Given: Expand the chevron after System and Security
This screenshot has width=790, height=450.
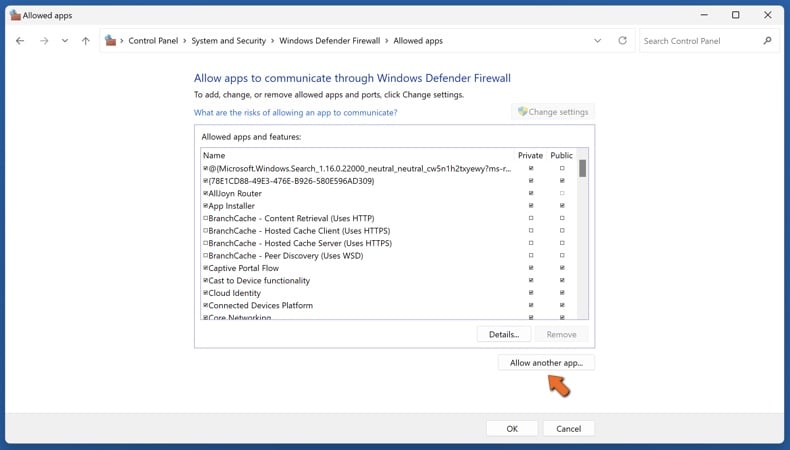Looking at the screenshot, I should tap(273, 41).
